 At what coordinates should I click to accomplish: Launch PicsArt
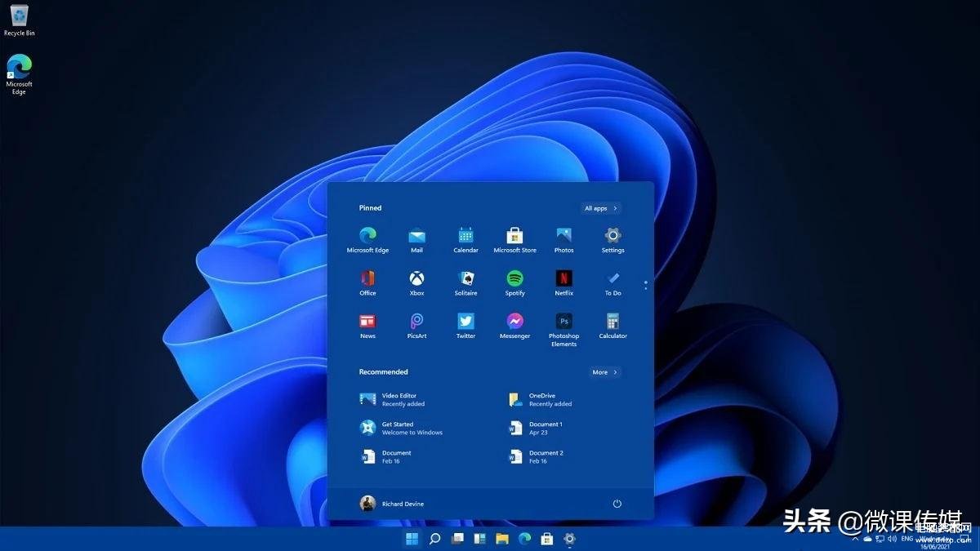click(x=416, y=326)
